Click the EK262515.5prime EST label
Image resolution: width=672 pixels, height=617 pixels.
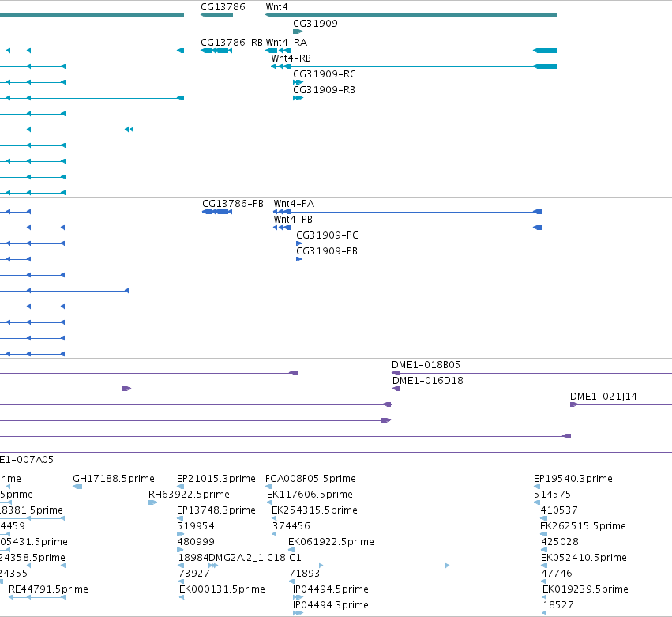[x=583, y=526]
